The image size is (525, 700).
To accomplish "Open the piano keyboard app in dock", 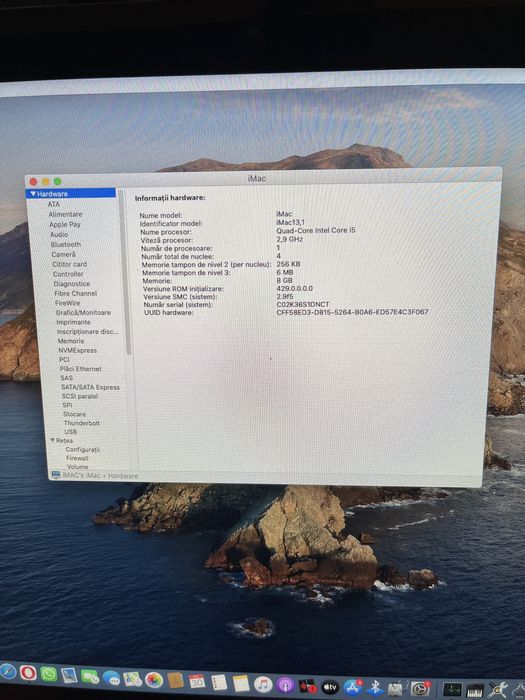I will [x=475, y=691].
